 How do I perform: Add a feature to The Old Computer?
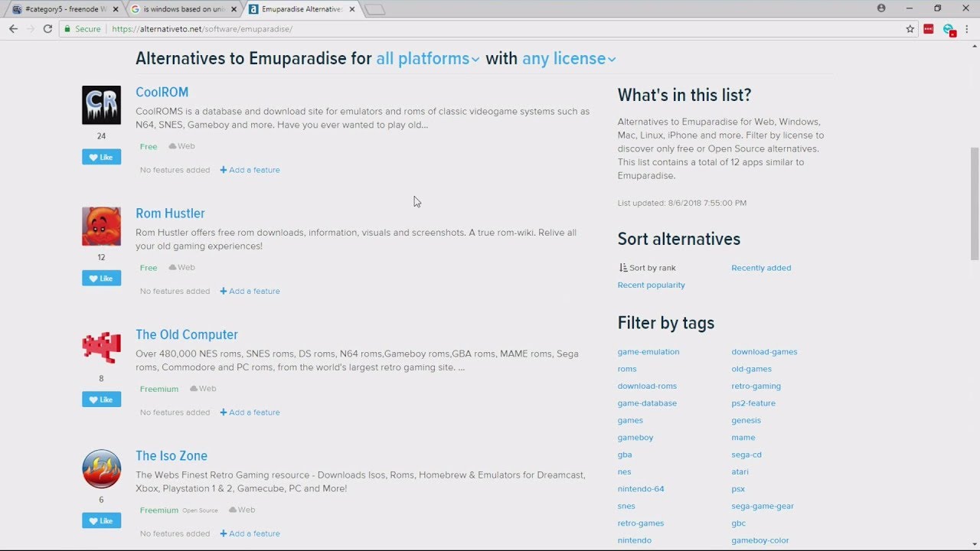coord(250,412)
